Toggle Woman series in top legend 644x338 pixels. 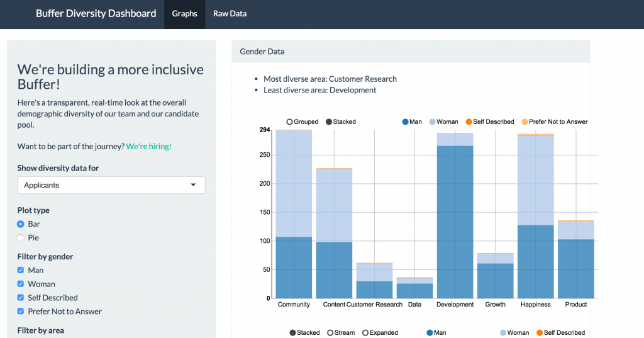(x=443, y=121)
